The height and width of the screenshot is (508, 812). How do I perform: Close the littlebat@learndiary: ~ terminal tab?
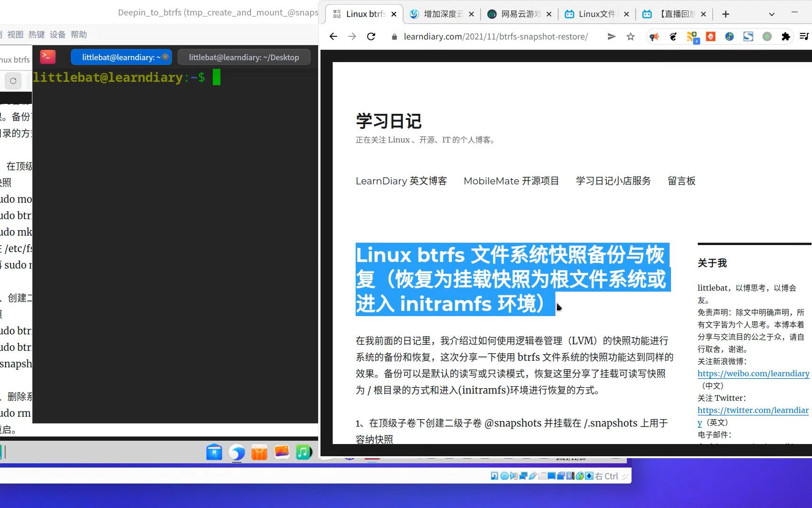(165, 57)
